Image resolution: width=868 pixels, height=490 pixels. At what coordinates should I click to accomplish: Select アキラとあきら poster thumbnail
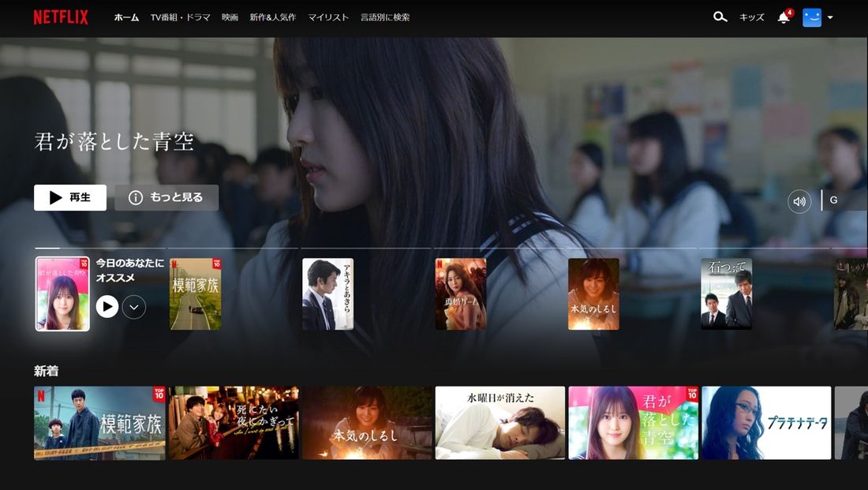(x=327, y=294)
